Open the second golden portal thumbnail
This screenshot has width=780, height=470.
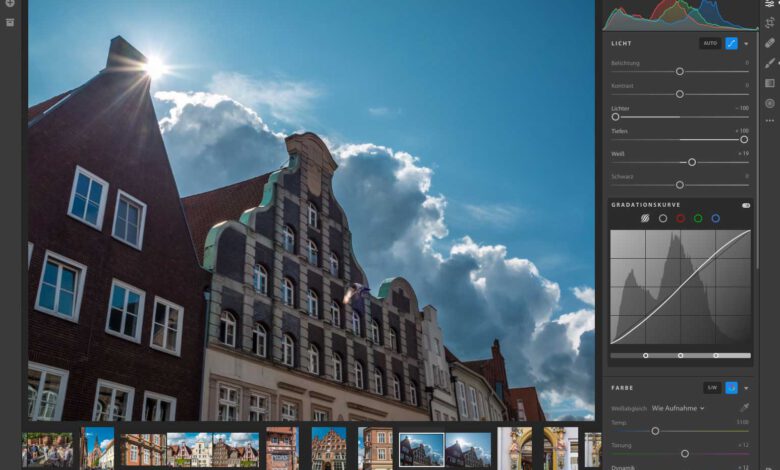coord(561,448)
